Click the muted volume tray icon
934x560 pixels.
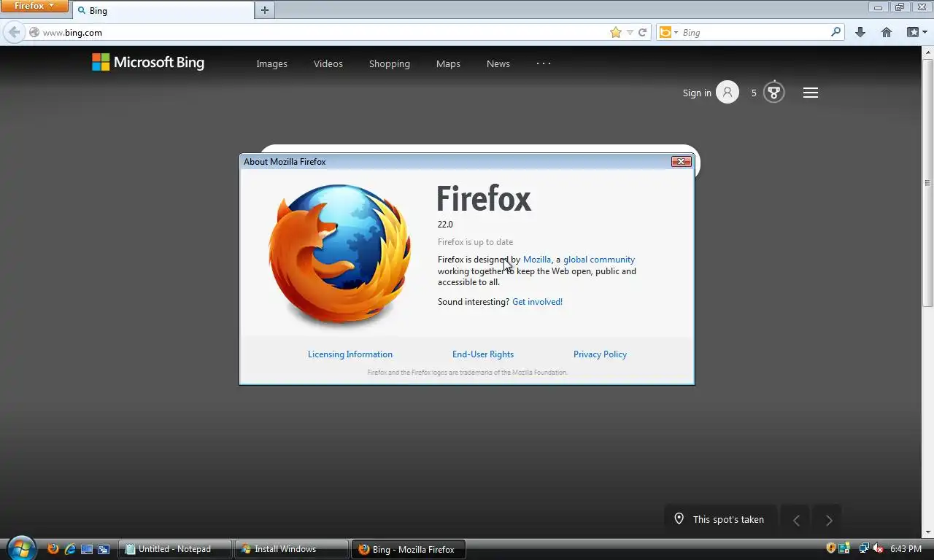pos(879,548)
